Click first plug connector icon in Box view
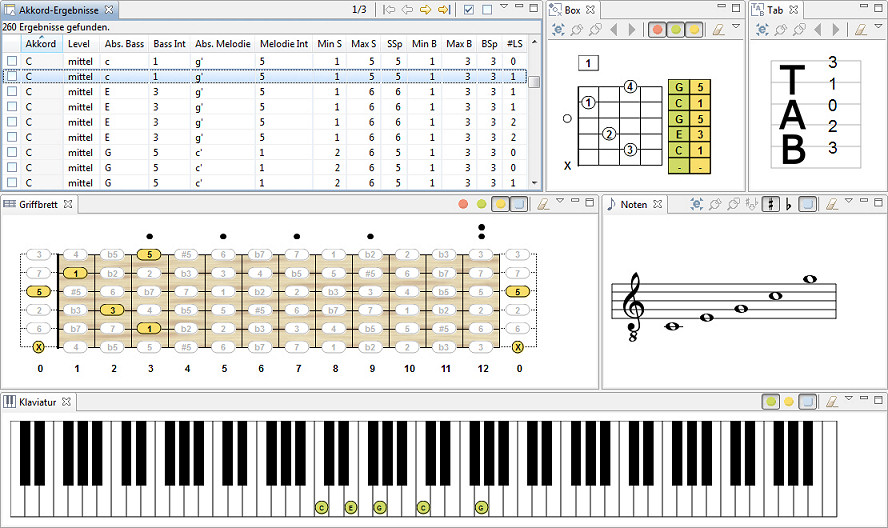888x528 pixels. [577, 29]
